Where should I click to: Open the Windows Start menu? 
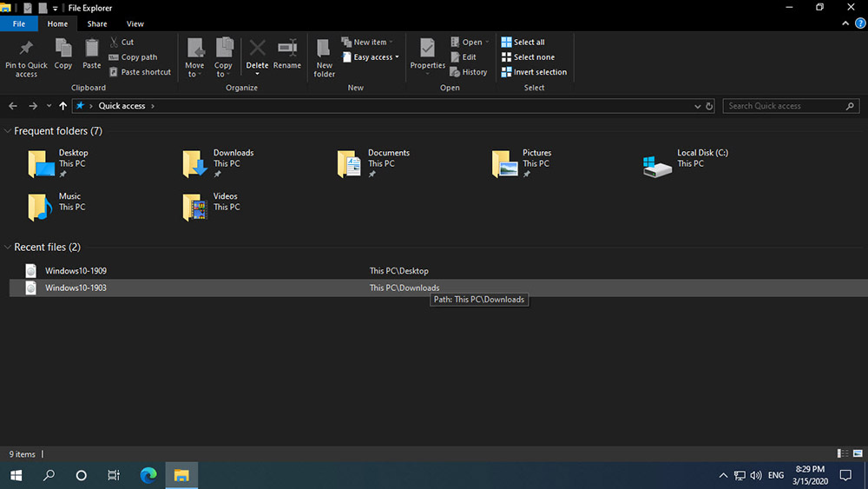[x=16, y=475]
